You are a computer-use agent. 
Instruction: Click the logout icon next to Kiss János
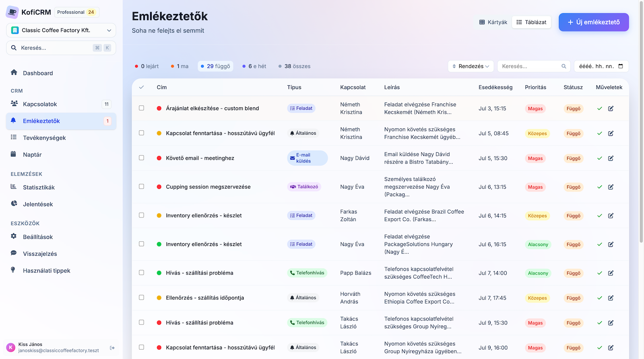(x=112, y=348)
